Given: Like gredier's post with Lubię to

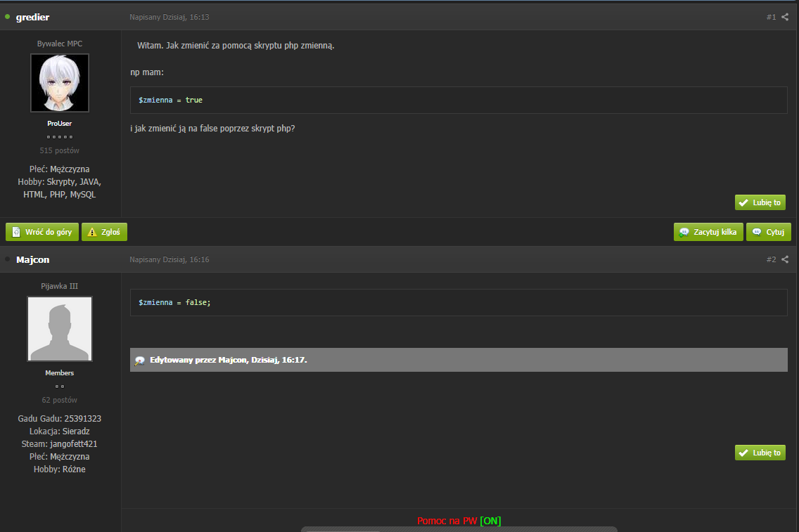Looking at the screenshot, I should [760, 202].
